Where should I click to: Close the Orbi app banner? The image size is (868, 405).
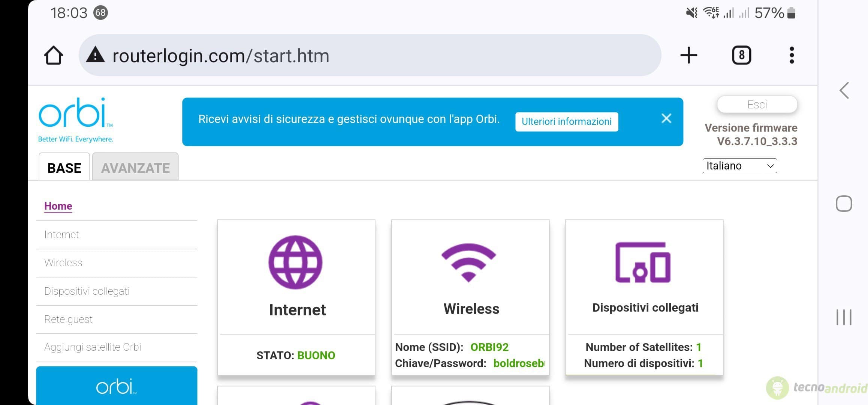[666, 118]
